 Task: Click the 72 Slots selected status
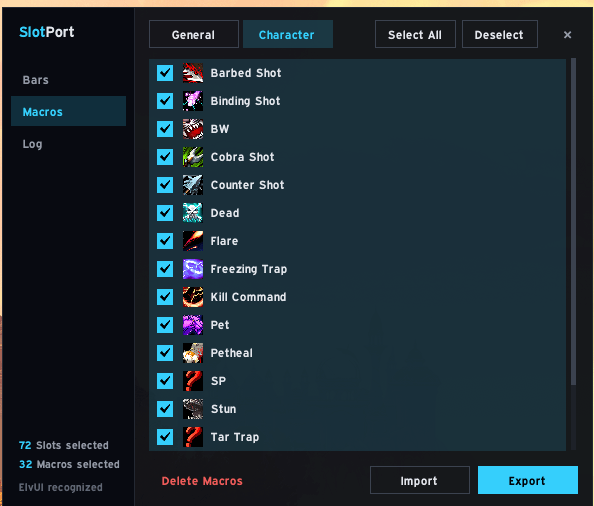click(64, 445)
